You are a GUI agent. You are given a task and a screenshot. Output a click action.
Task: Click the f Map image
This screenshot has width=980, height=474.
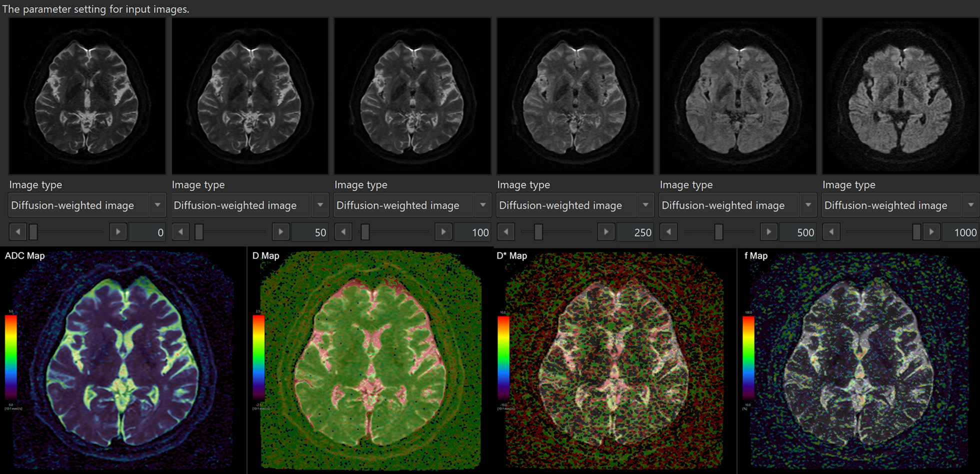click(859, 360)
